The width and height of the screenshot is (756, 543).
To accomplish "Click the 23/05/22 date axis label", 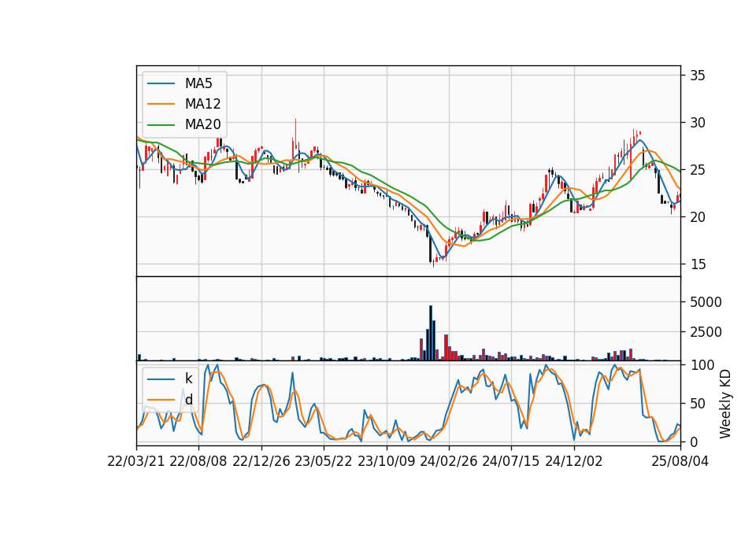I will 324,461.
